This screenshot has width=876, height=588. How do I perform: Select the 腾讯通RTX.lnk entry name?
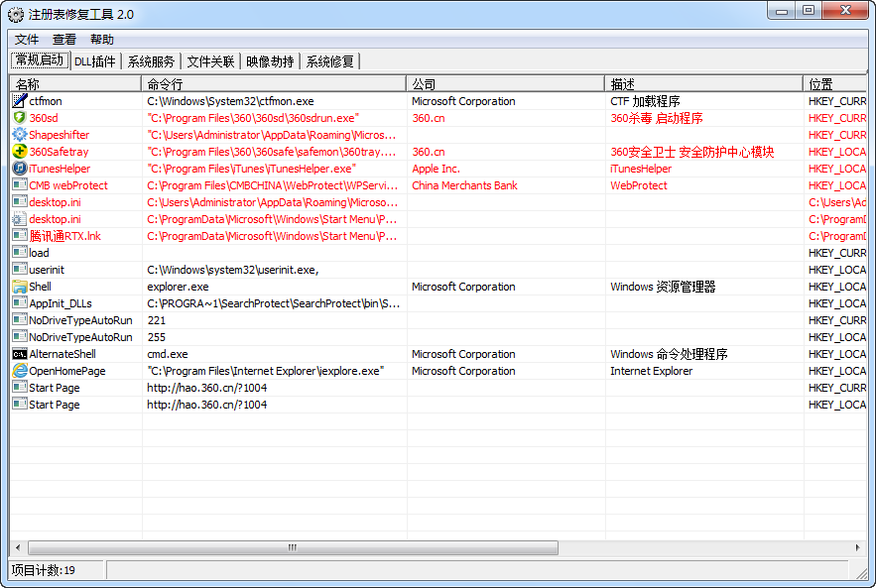point(64,236)
